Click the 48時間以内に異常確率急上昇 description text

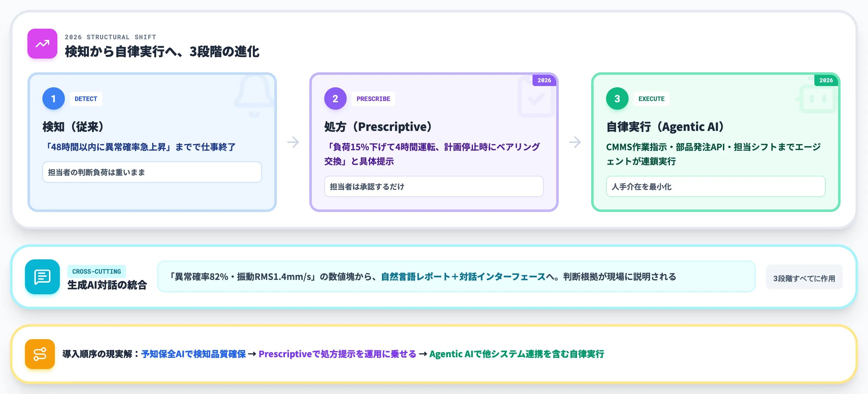click(139, 147)
